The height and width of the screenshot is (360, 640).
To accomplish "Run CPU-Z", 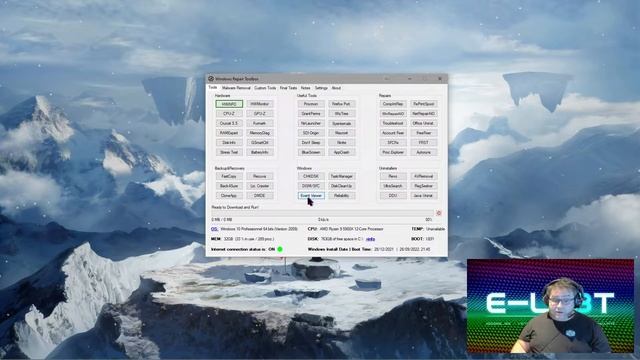I will click(229, 113).
